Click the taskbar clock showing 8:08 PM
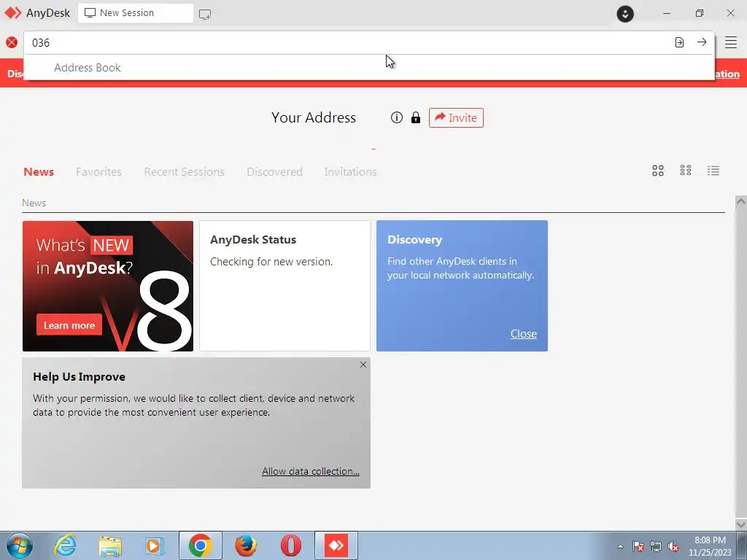The width and height of the screenshot is (747, 560). point(710,546)
